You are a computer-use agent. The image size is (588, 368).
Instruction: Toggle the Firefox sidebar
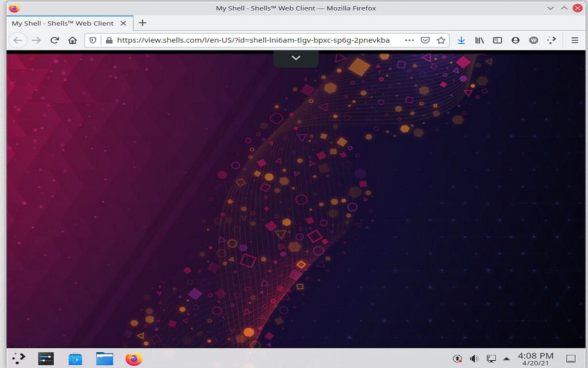497,40
